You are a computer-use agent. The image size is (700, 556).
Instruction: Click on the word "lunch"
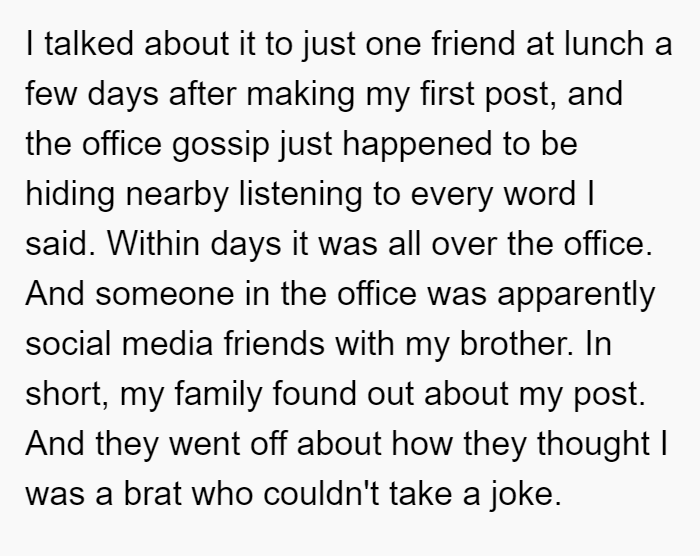604,43
